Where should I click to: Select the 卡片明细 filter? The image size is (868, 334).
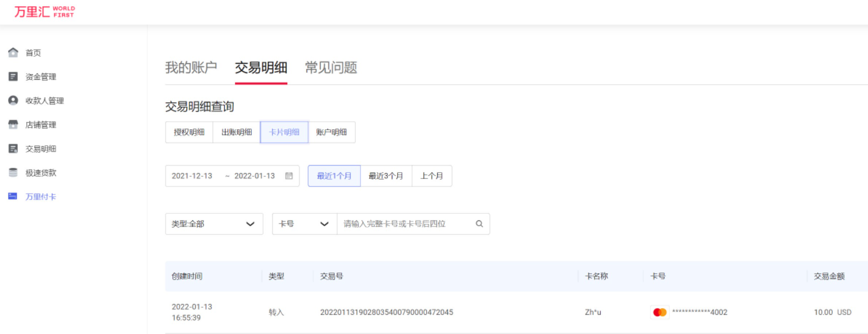284,132
